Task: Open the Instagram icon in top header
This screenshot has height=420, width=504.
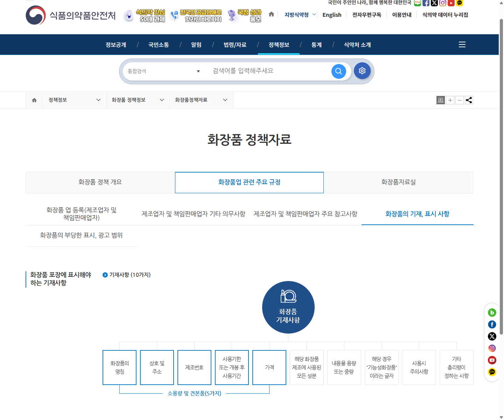Action: [x=443, y=3]
